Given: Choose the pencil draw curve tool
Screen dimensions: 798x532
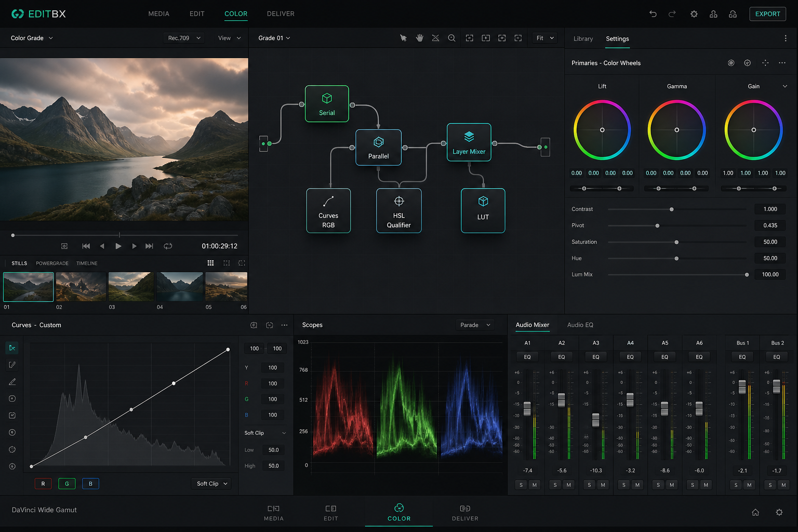Looking at the screenshot, I should (x=12, y=382).
